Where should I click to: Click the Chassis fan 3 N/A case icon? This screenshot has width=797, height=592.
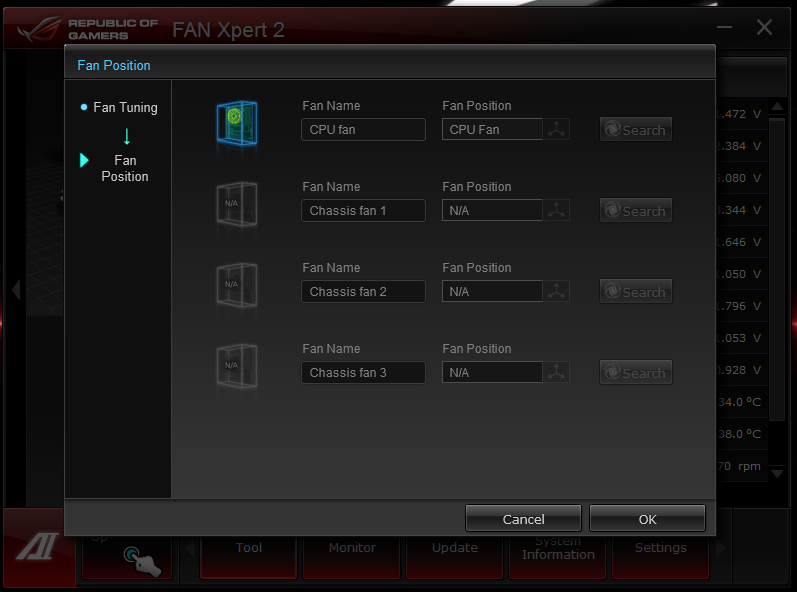coord(237,366)
